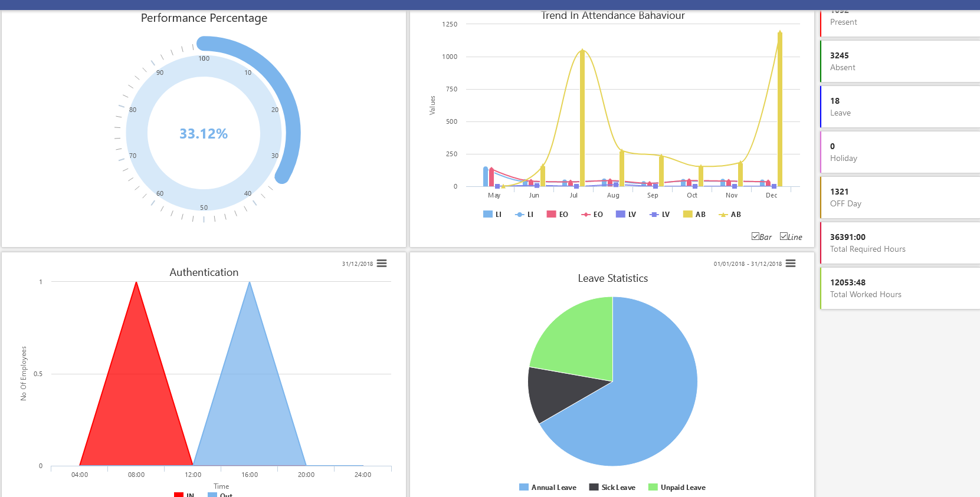Open the 3245 Absent summary card

[900, 61]
